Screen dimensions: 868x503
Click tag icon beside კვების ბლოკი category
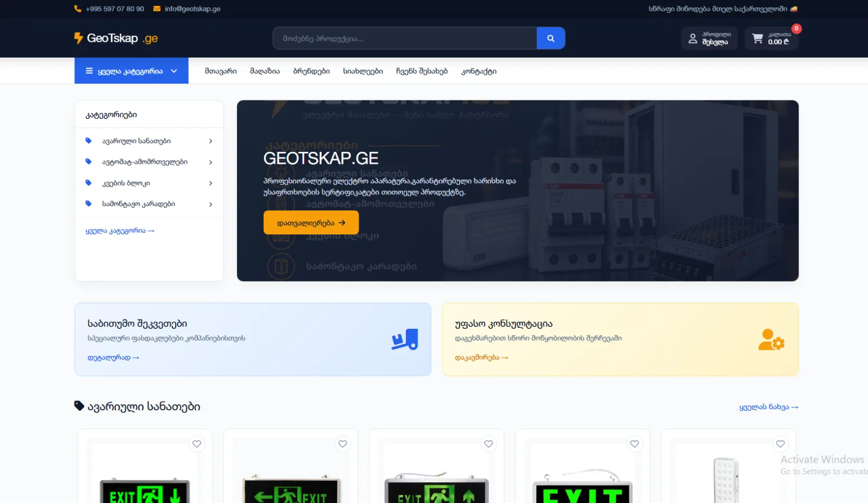(88, 183)
